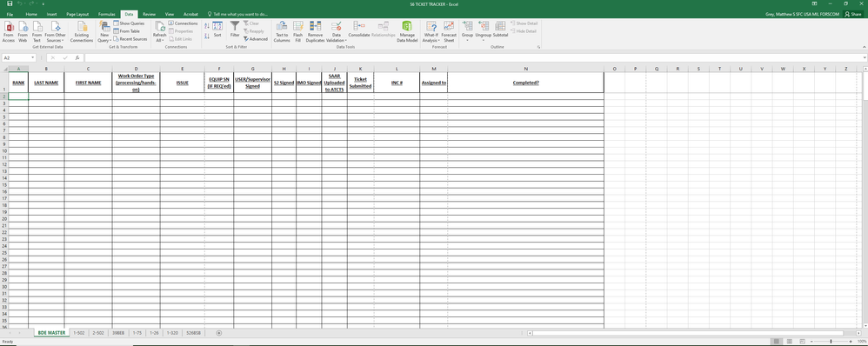The height and width of the screenshot is (346, 868).
Task: Select the INC # header cell
Action: 397,83
